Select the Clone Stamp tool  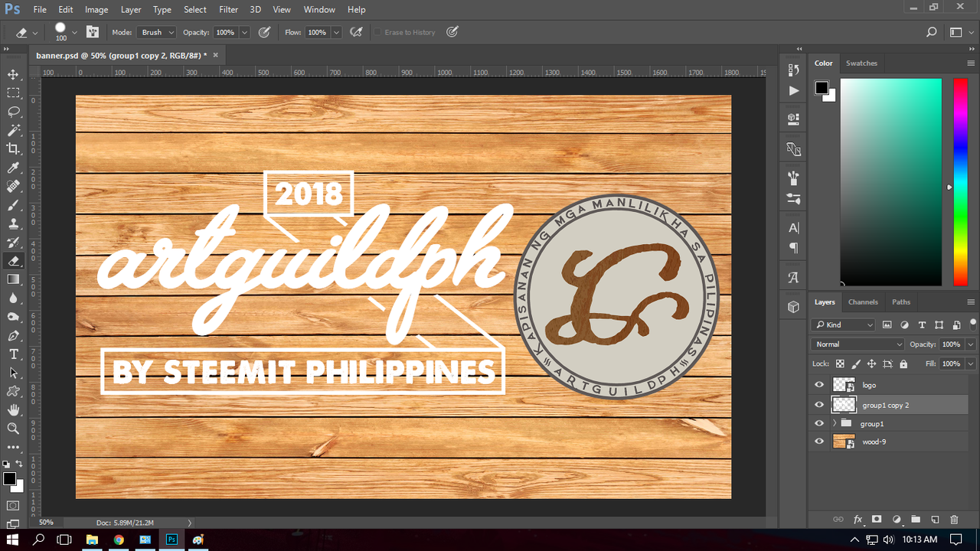tap(13, 223)
